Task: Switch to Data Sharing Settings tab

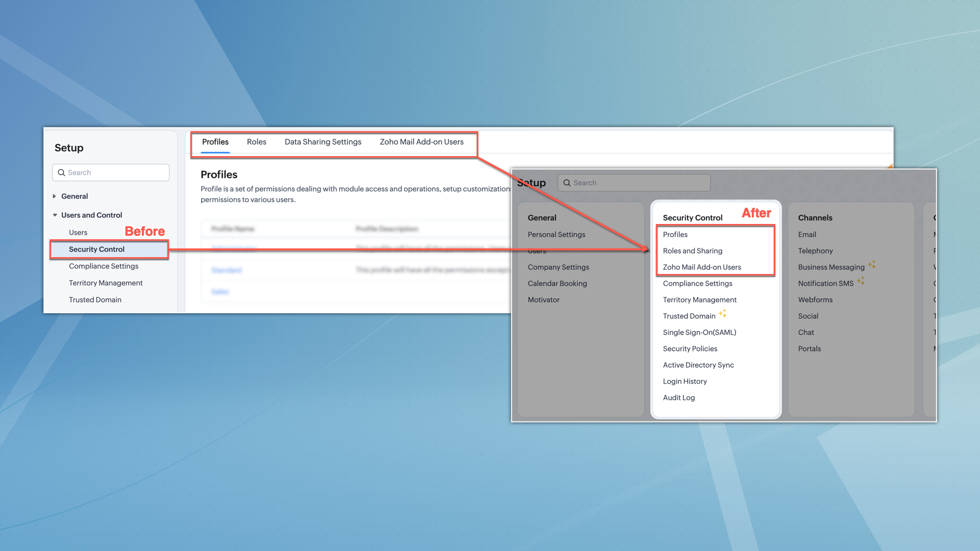Action: pos(323,142)
